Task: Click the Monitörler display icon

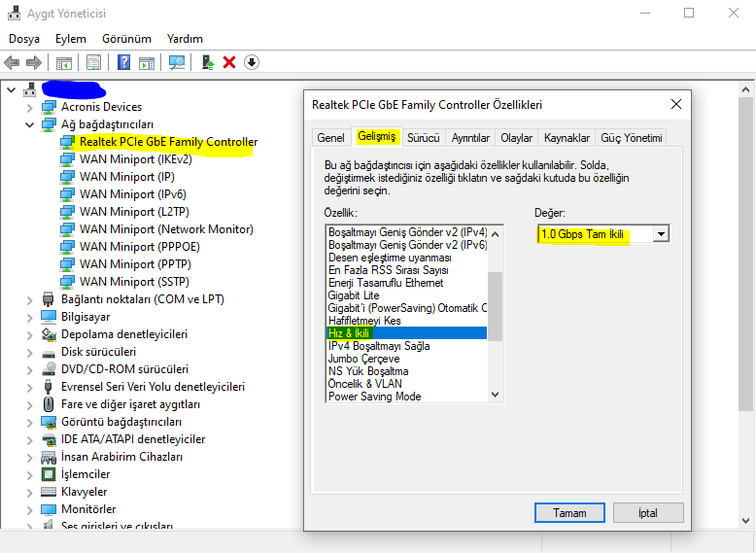Action: (x=49, y=509)
